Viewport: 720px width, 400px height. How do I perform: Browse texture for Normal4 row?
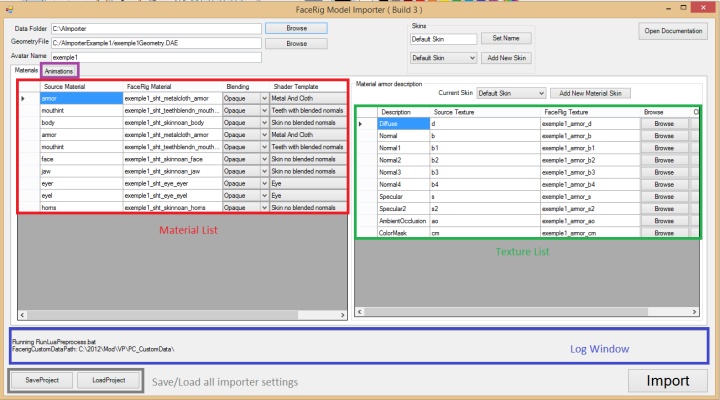point(664,184)
